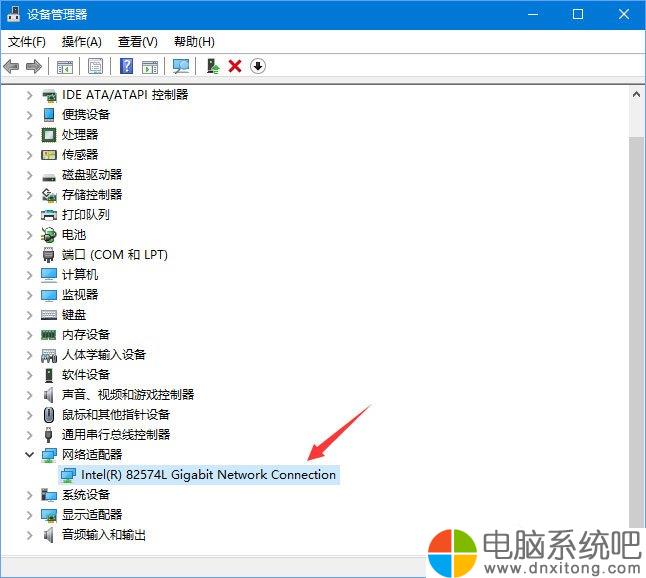Image resolution: width=646 pixels, height=578 pixels.
Task: Toggle the console tree pane icon
Action: [65, 66]
